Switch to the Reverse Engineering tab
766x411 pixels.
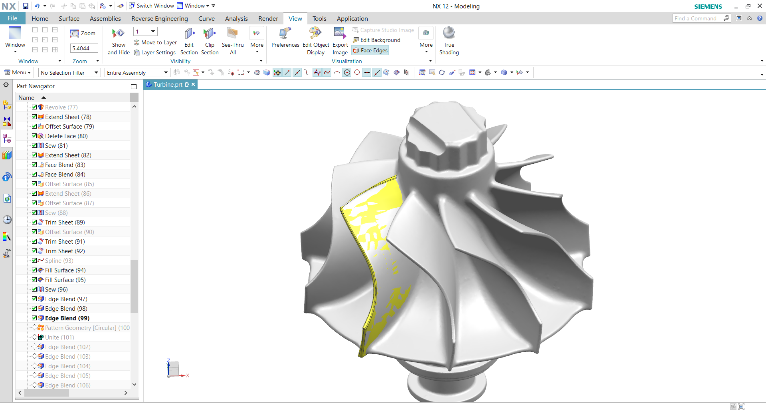pyautogui.click(x=159, y=19)
